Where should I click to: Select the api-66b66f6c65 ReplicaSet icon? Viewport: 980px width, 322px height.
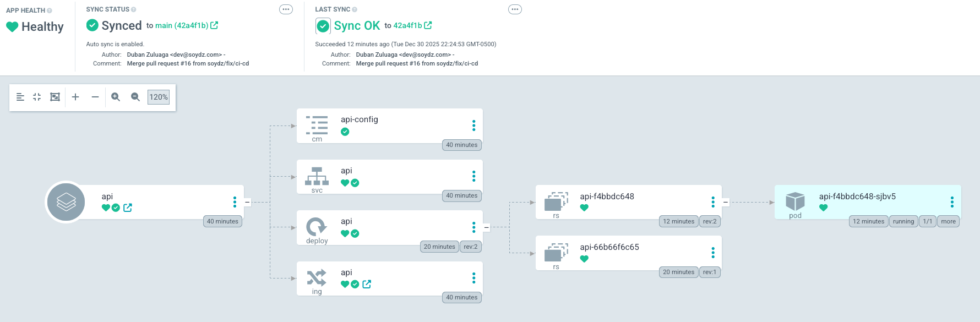point(556,253)
